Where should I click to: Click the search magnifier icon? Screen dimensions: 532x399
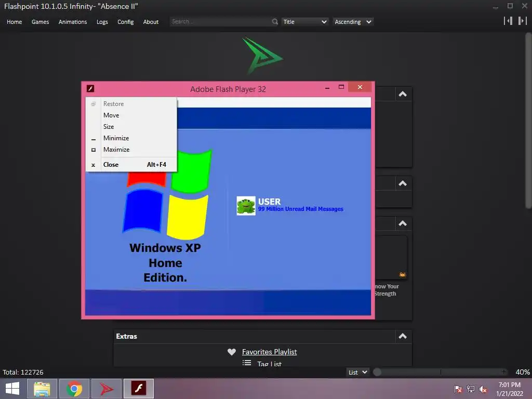275,22
